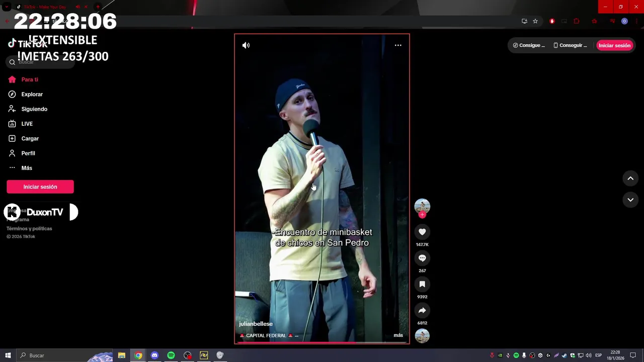Open the spinning sound disc thumbnail
Viewport: 644px width, 362px height.
tap(422, 335)
